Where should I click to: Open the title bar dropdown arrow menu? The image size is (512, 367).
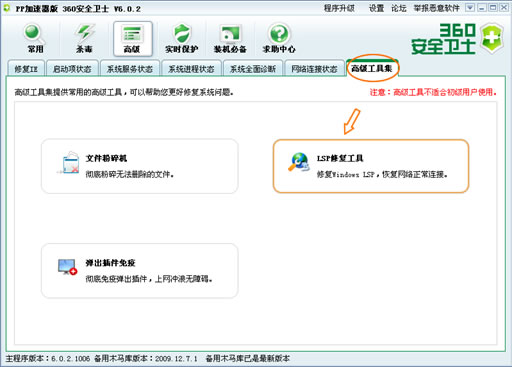pos(470,8)
